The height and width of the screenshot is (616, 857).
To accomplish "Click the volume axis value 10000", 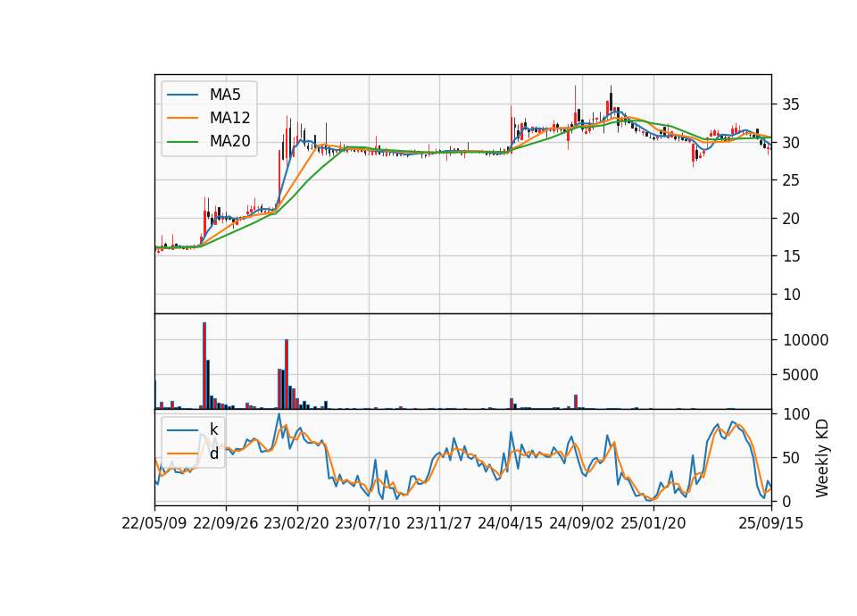I will click(805, 340).
